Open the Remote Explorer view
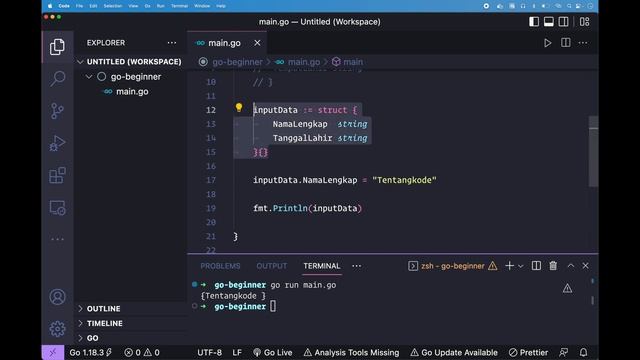Image resolution: width=640 pixels, height=360 pixels. pos(57,207)
